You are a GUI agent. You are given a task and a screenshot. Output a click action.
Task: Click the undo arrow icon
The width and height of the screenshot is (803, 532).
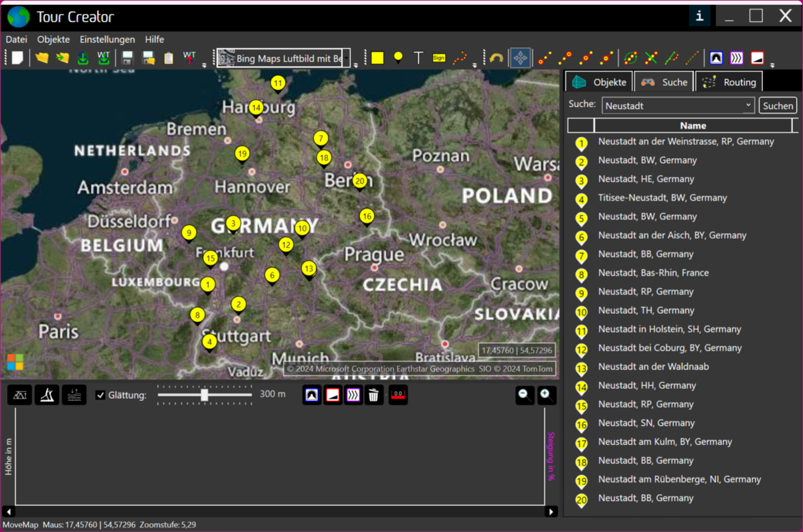tap(496, 58)
